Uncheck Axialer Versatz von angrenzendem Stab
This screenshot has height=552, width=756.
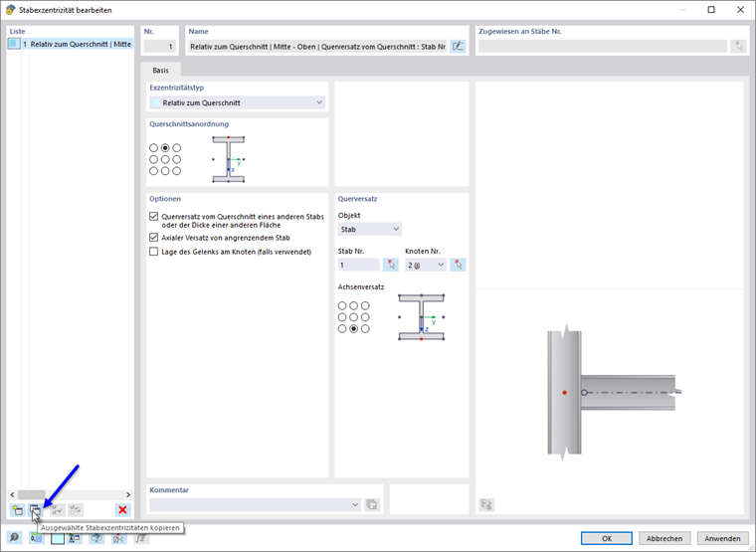point(154,237)
